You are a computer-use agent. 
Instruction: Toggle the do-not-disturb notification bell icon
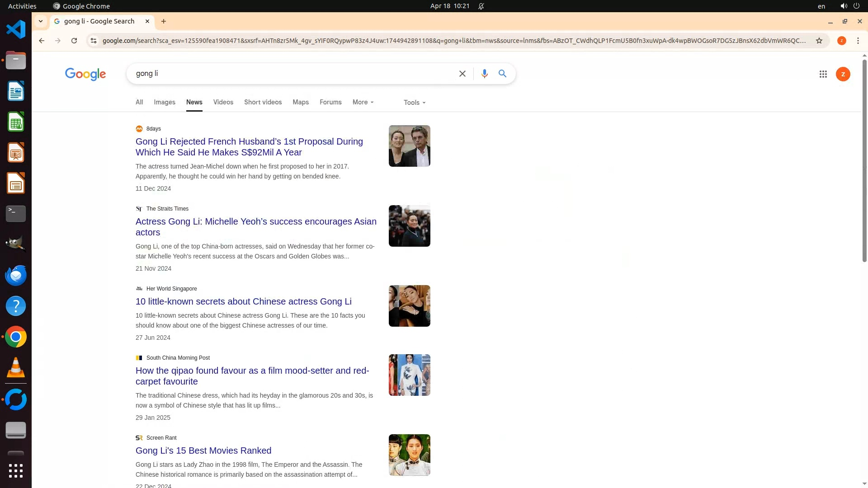point(481,6)
